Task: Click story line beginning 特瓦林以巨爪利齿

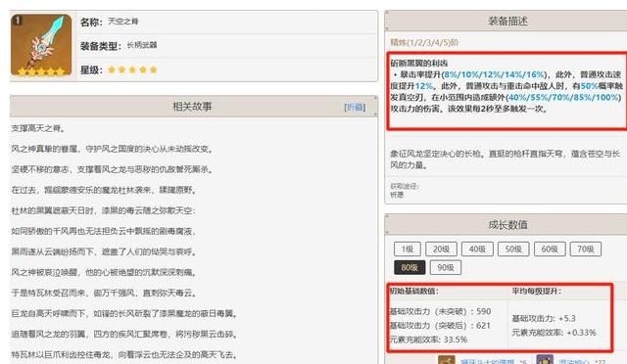Action: [x=124, y=354]
